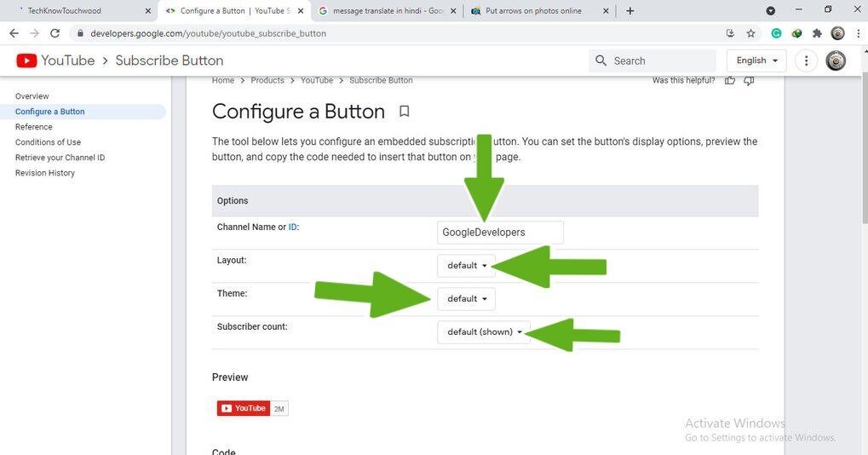
Task: Open Conditions of Use in sidebar
Action: (49, 142)
